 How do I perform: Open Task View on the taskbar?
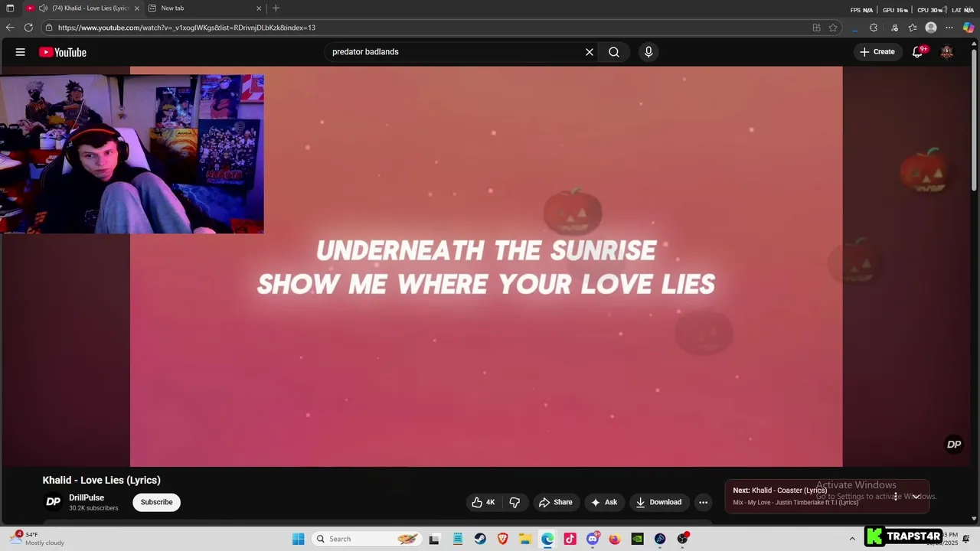434,539
